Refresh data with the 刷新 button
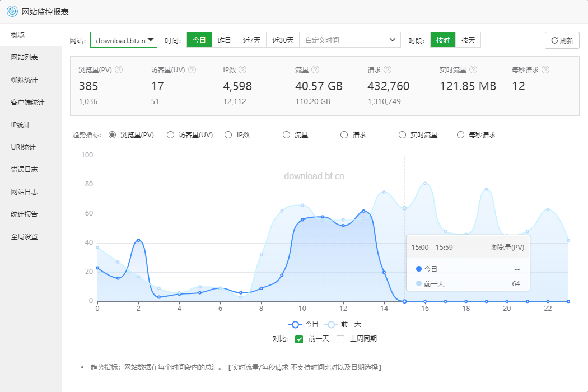This screenshot has width=588, height=392. pos(562,40)
